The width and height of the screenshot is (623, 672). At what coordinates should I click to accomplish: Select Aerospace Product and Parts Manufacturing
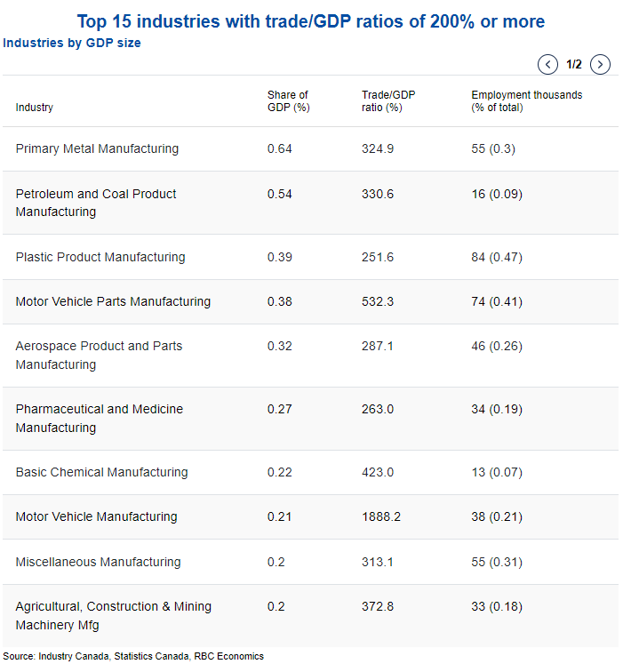pyautogui.click(x=99, y=356)
